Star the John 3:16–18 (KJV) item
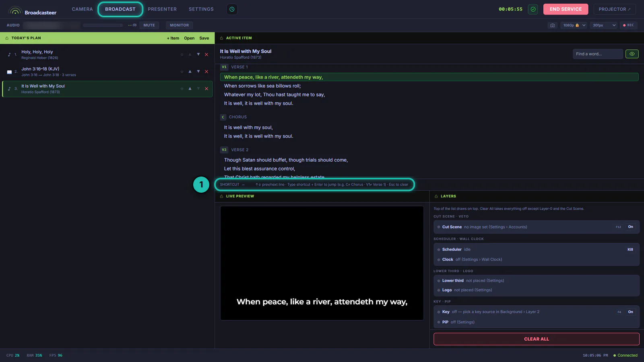 point(182,72)
